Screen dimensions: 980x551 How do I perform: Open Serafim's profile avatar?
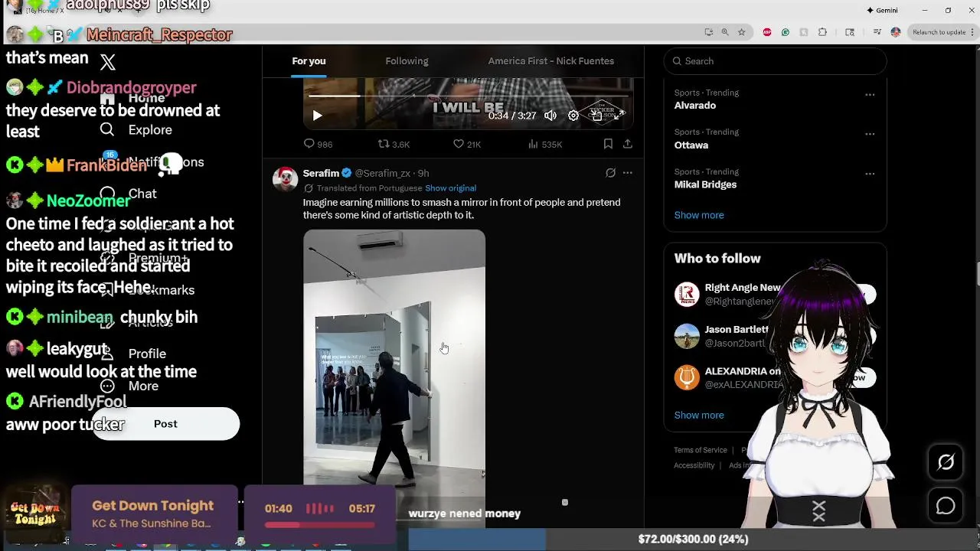click(x=285, y=179)
